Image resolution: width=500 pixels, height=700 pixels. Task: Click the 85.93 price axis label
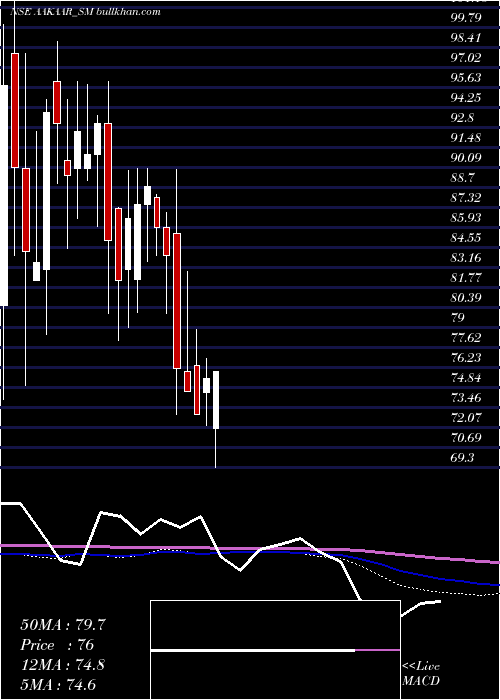click(x=466, y=217)
